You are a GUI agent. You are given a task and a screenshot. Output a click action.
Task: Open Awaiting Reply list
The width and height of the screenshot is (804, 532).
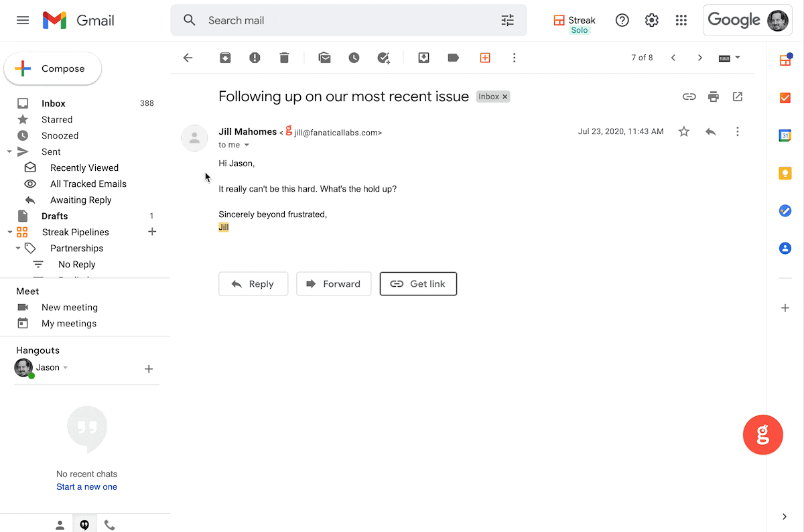[81, 200]
